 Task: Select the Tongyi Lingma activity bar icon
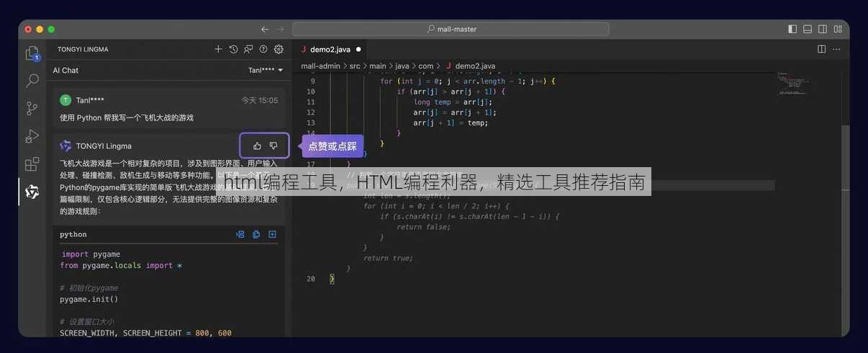click(x=32, y=192)
